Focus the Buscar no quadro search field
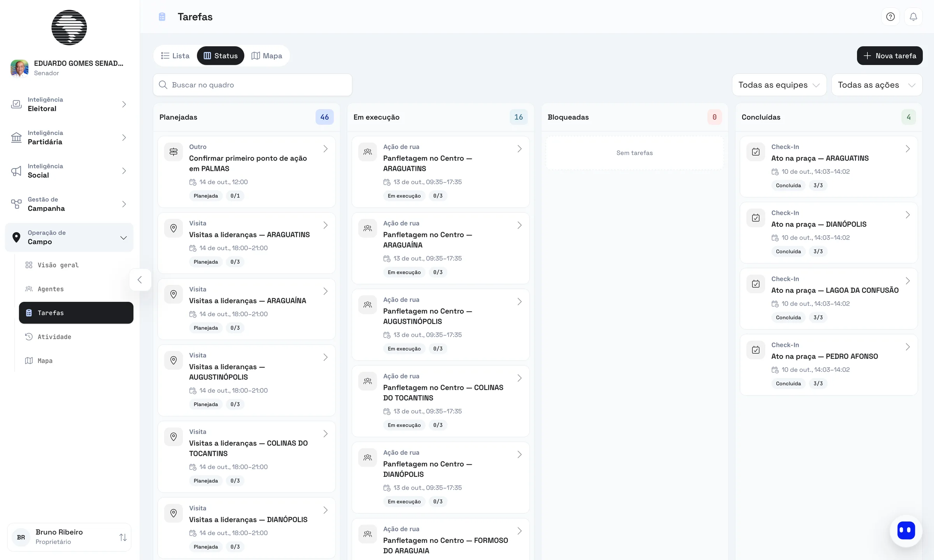This screenshot has height=560, width=934. (x=253, y=85)
